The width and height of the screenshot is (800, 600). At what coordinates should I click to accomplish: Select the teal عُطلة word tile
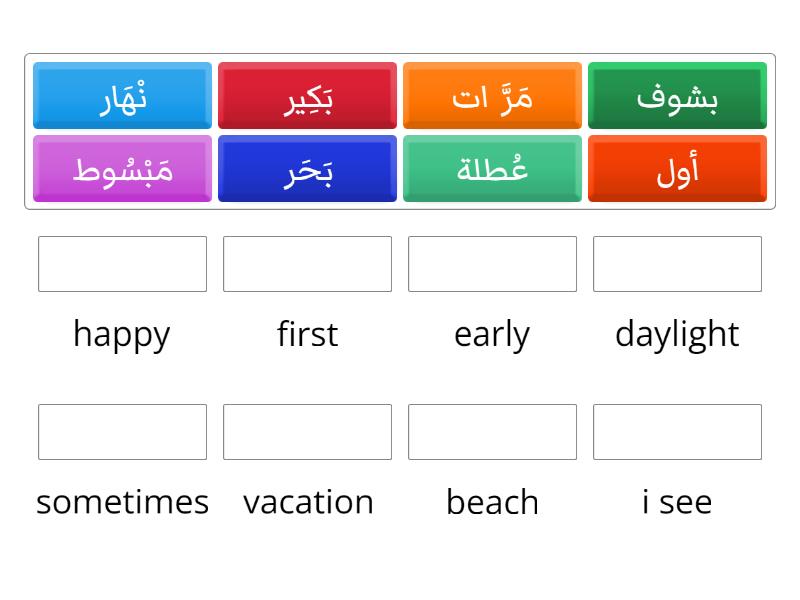tap(492, 169)
